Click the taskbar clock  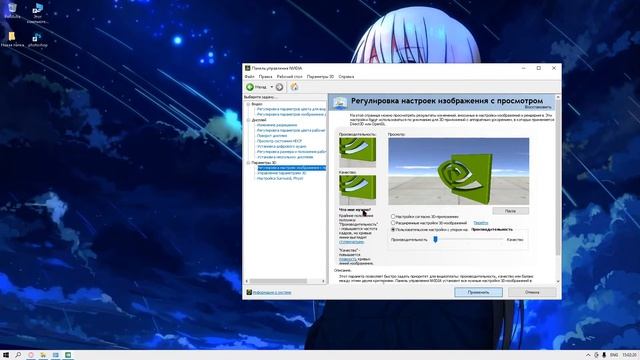[x=630, y=355]
